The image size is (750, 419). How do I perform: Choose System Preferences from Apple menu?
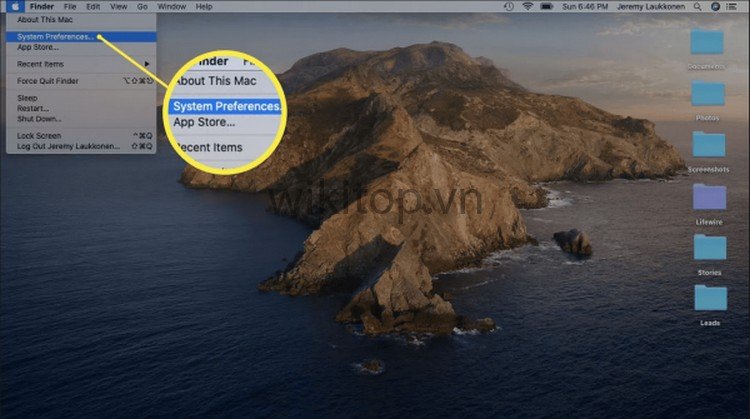(x=57, y=37)
